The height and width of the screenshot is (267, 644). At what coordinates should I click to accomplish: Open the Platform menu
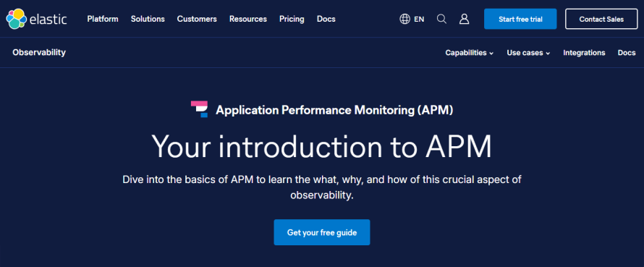pos(103,19)
